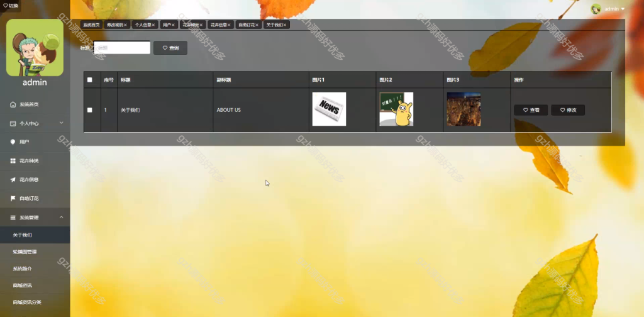Screen dimensions: 644x317
Task: Click the heart icon in the 切换 control
Action: 5,6
